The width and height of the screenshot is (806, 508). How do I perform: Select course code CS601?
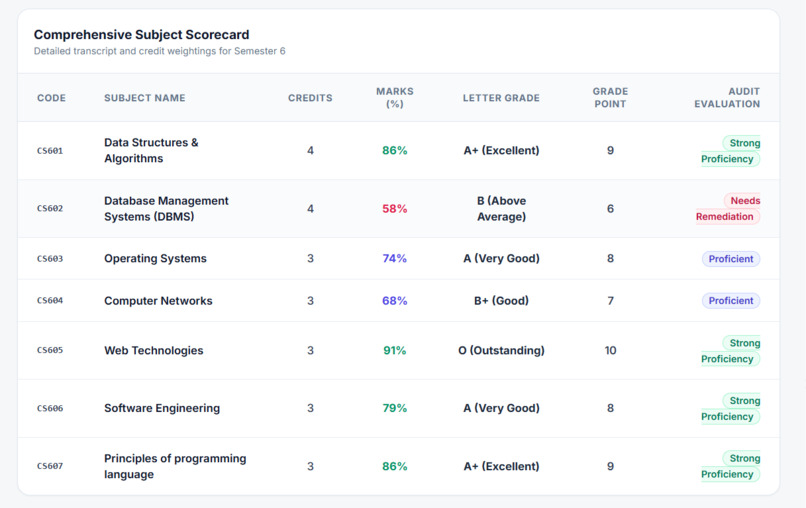(x=50, y=151)
